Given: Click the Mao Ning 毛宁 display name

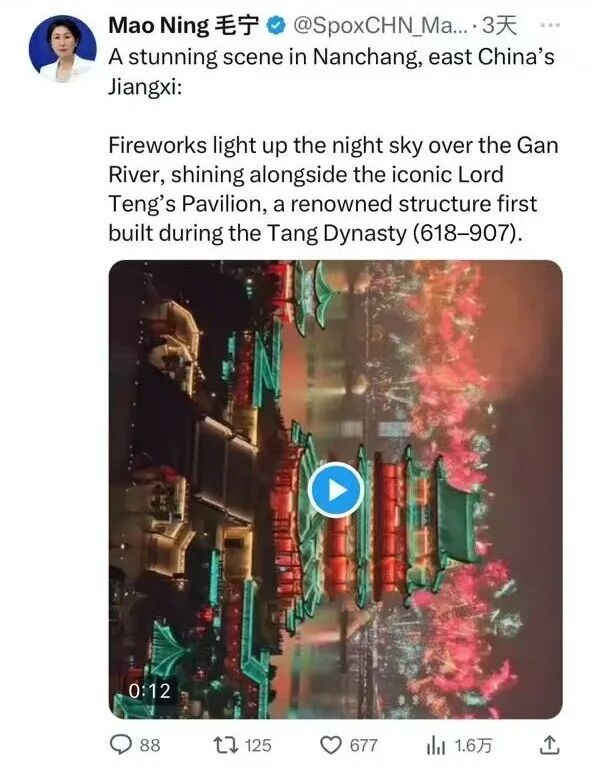Looking at the screenshot, I should coord(183,26).
